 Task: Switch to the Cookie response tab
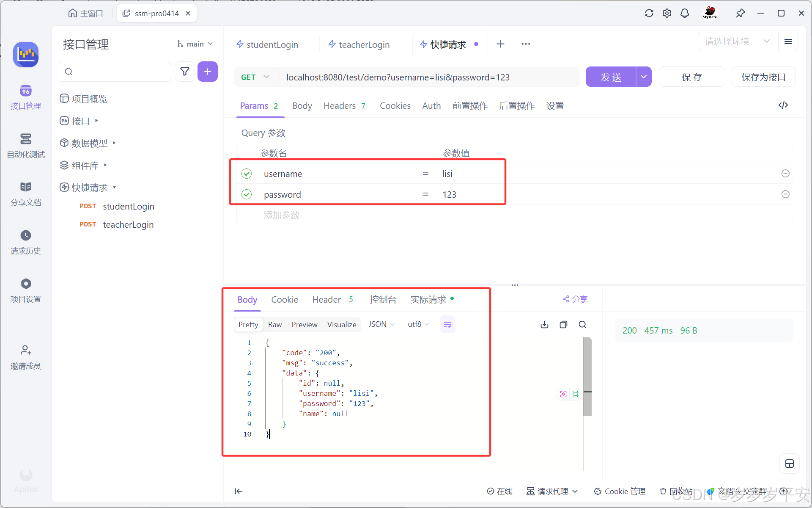pos(285,300)
